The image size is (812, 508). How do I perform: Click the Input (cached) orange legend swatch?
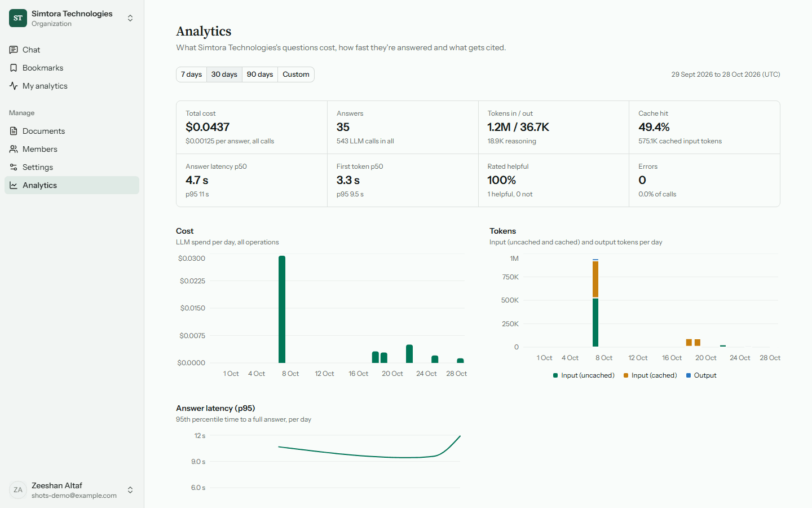pos(626,375)
